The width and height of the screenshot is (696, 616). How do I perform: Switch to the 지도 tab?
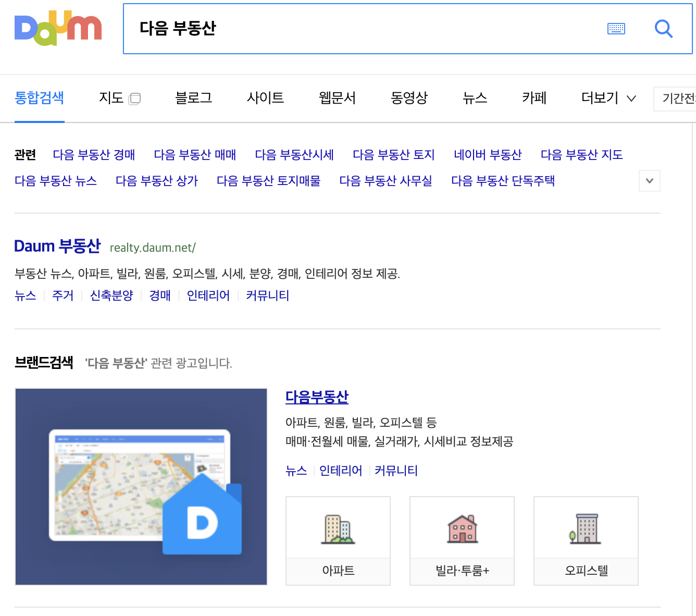click(x=111, y=98)
